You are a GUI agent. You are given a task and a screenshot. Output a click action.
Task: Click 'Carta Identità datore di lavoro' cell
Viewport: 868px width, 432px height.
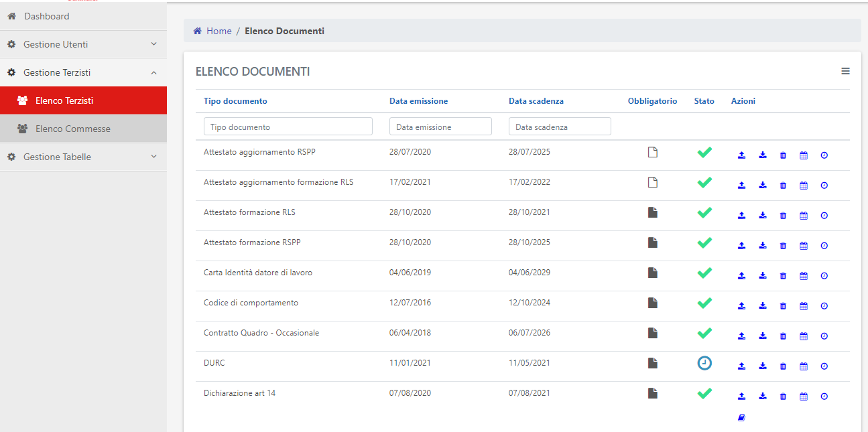258,273
